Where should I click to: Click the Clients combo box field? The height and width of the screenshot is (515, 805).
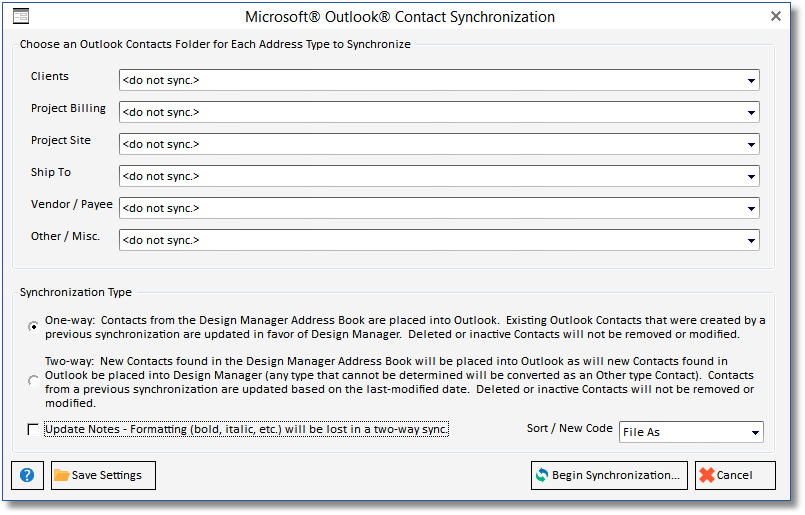pos(439,81)
